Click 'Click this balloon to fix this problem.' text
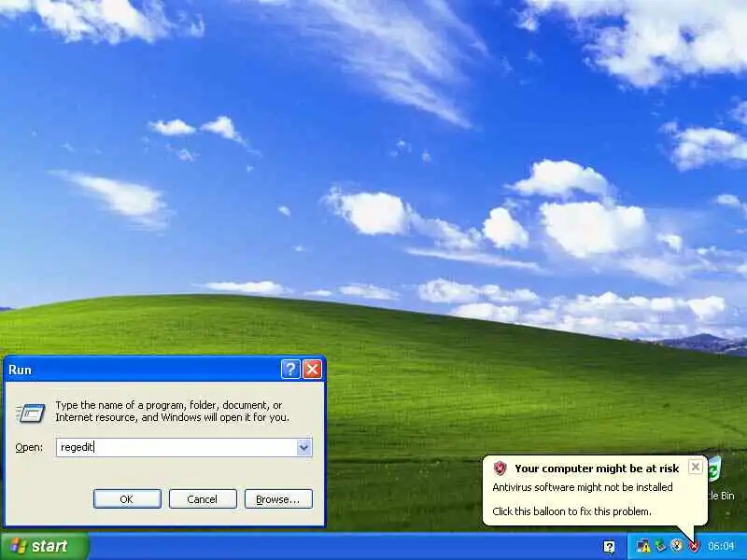This screenshot has width=747, height=560. (x=571, y=511)
